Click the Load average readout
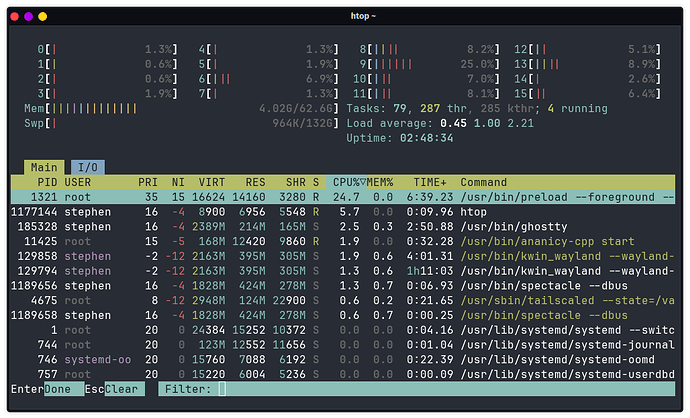Viewport: 690px width, 418px height. coord(440,123)
